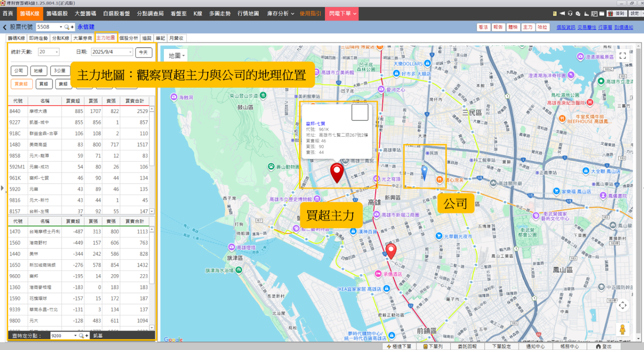Open the 個股資訊 link
This screenshot has width=644, height=350.
click(x=566, y=27)
